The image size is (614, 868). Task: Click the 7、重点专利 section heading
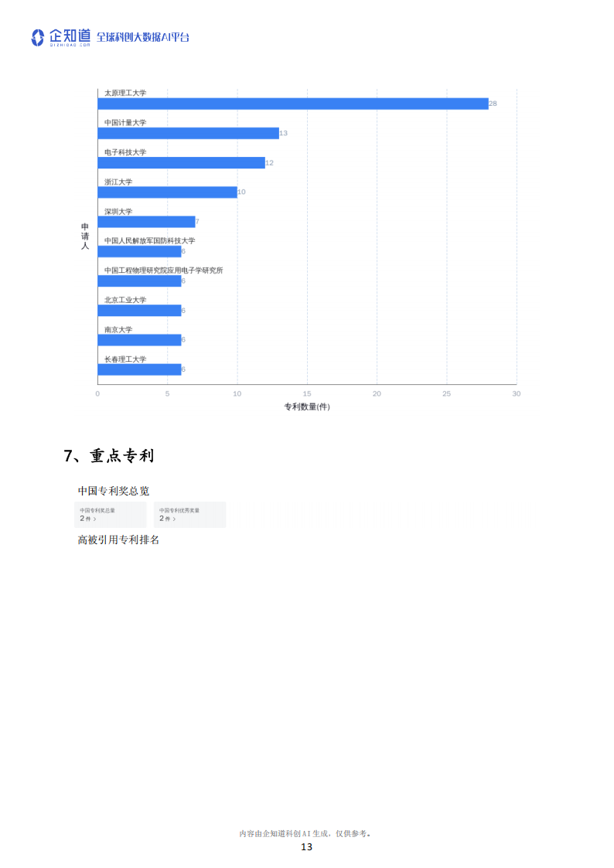click(x=109, y=456)
